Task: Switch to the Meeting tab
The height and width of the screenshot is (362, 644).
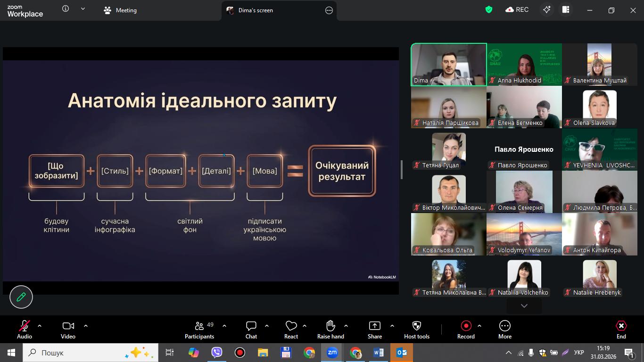Action: click(x=120, y=10)
